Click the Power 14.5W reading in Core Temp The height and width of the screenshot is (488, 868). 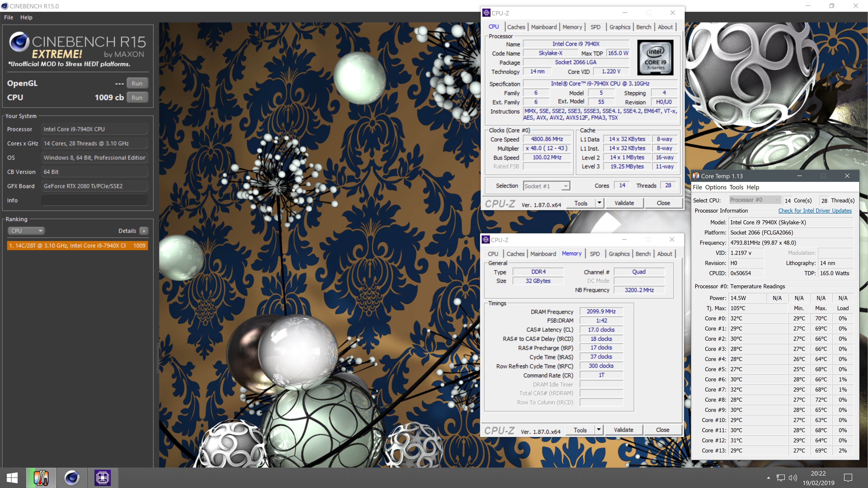tap(747, 298)
